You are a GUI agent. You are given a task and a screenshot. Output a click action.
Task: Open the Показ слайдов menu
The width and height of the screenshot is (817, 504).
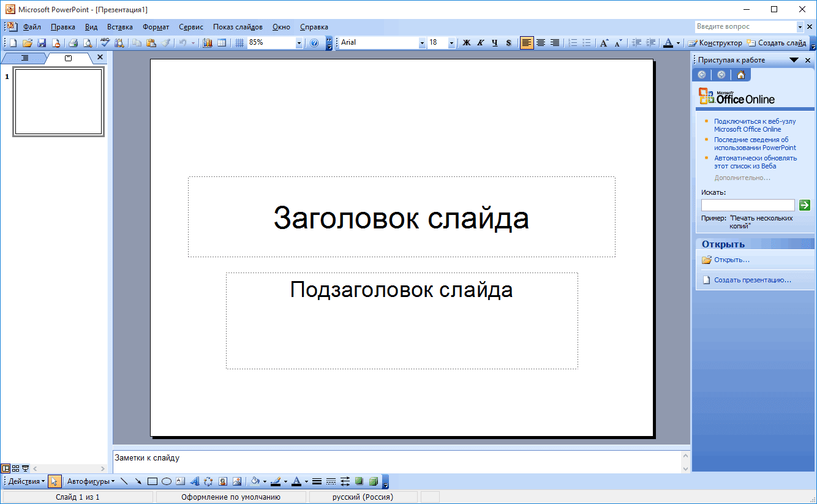(238, 27)
